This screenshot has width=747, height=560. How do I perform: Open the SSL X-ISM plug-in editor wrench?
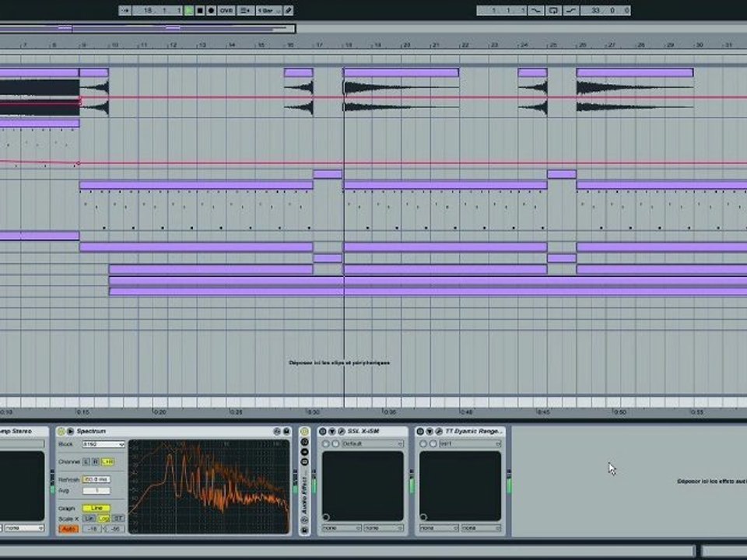tap(341, 432)
